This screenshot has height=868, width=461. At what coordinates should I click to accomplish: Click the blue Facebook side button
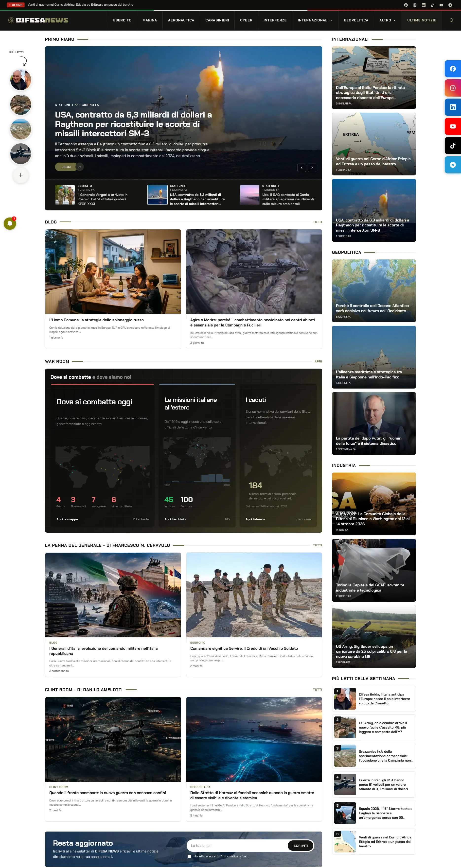point(453,69)
